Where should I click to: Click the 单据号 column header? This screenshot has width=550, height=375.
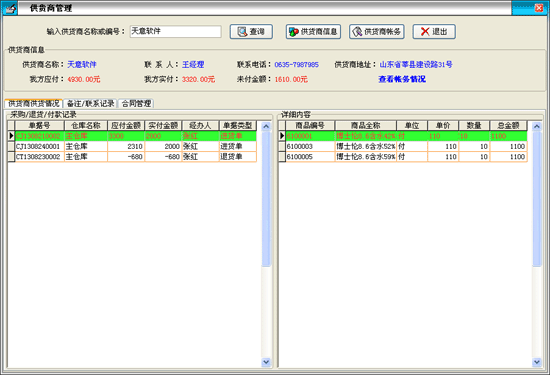click(x=39, y=126)
